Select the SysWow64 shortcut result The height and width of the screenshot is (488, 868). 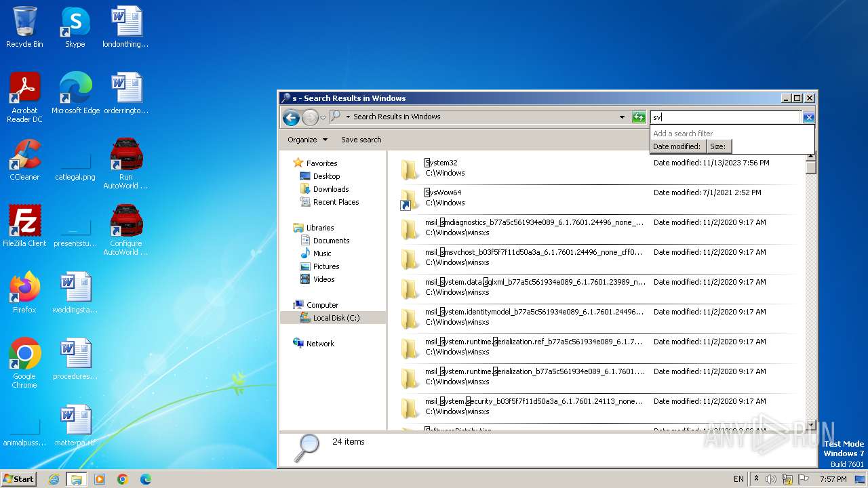click(597, 199)
